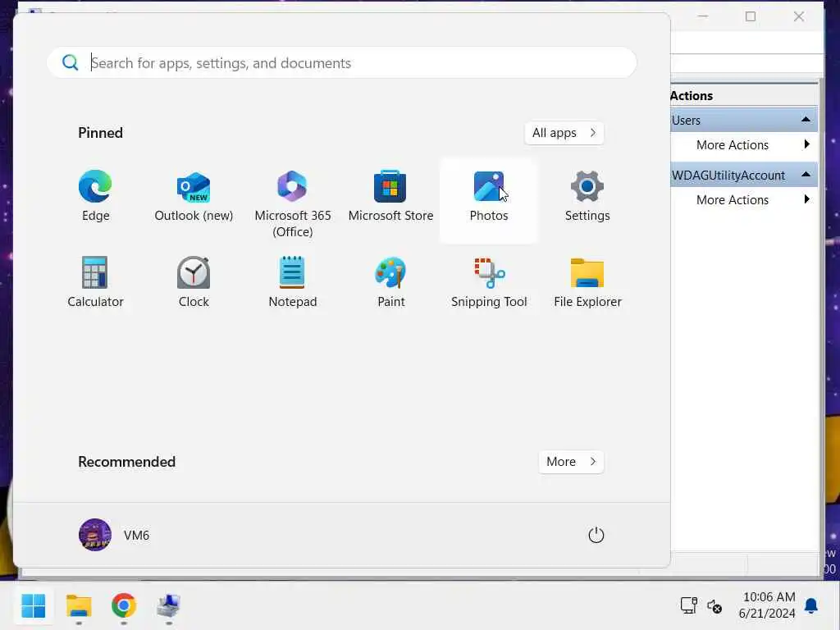Open network status icon in system tray
The image size is (840, 630).
[688, 605]
